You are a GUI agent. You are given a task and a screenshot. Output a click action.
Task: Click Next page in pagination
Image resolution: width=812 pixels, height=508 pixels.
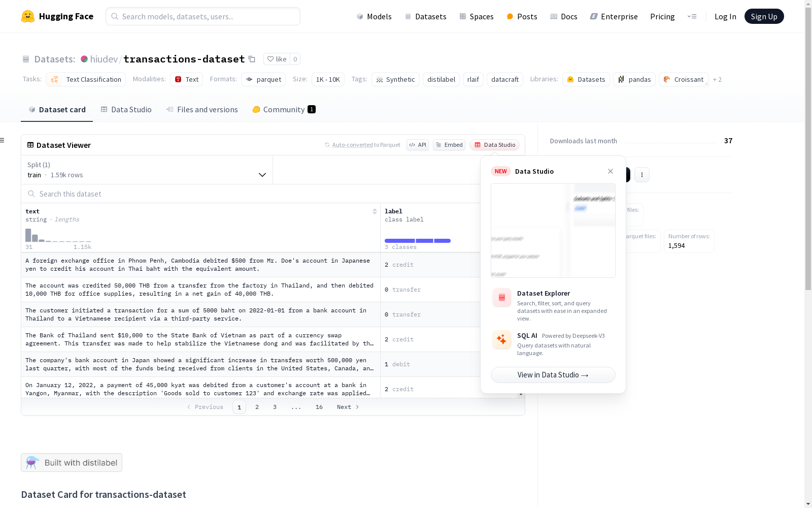tap(348, 407)
